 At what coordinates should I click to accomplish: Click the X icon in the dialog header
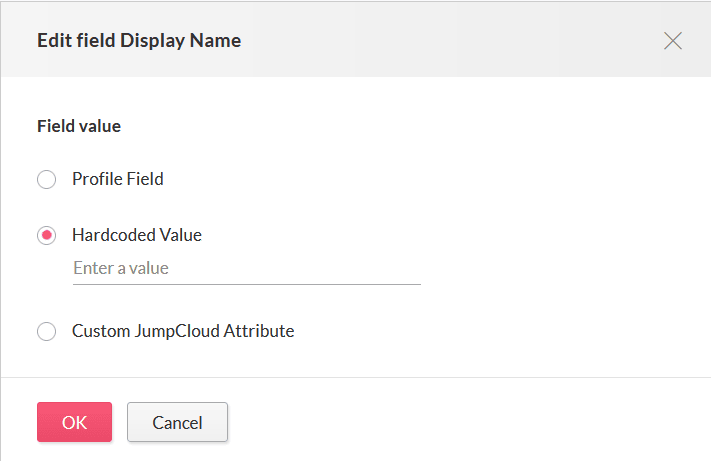pos(673,41)
